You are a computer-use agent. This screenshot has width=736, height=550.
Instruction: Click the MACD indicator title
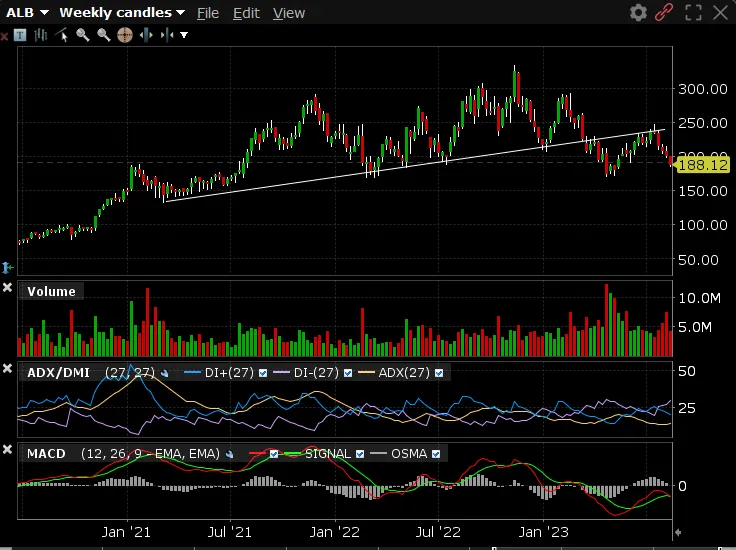[x=46, y=454]
